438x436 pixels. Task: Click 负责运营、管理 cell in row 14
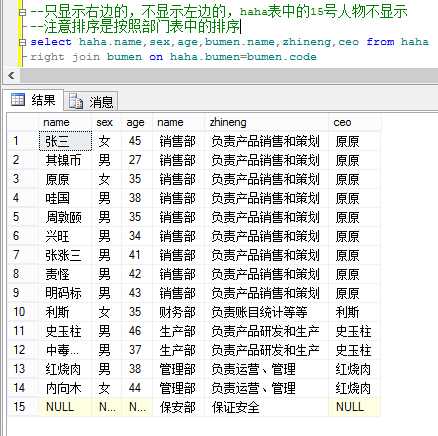click(x=267, y=388)
